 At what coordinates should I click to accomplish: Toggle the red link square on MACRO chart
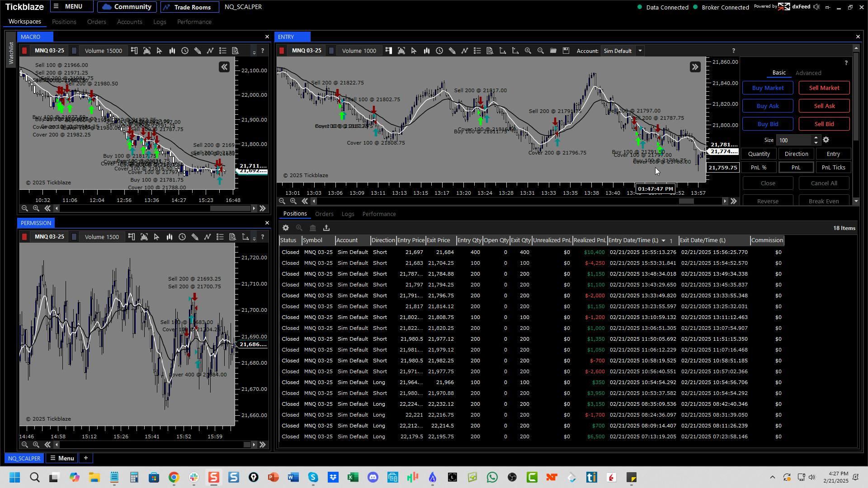coord(24,51)
